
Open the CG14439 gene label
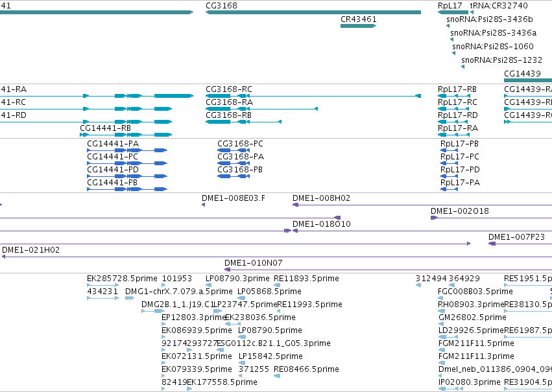522,73
